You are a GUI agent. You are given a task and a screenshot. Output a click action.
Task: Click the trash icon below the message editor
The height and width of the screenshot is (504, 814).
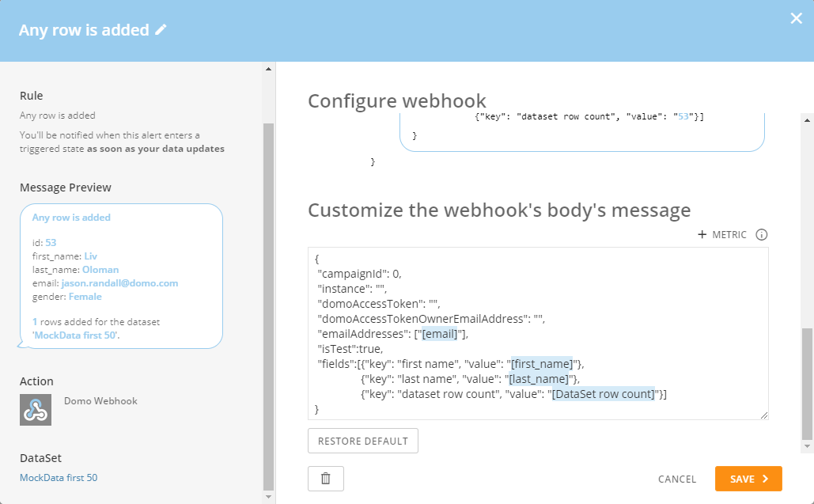click(325, 478)
